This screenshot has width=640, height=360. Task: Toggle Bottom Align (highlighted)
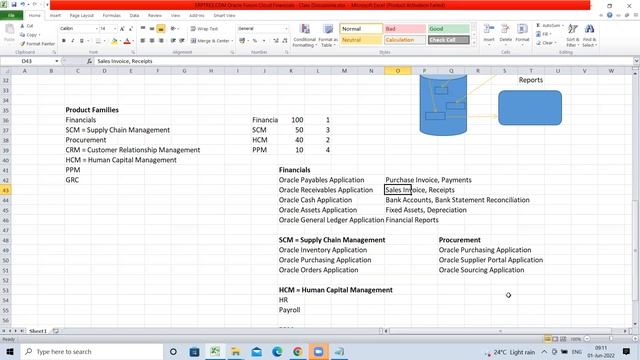point(161,29)
